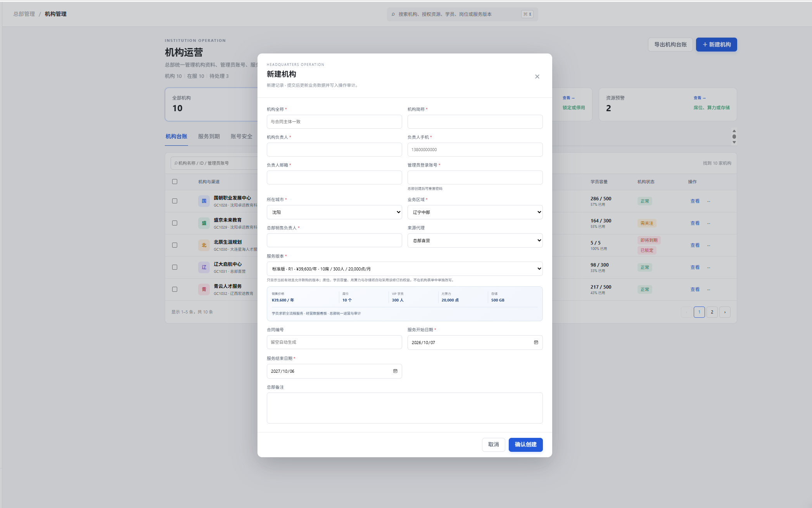Open the 业务区域 dropdown showing 辽宁中部
812x508 pixels.
[x=475, y=212]
